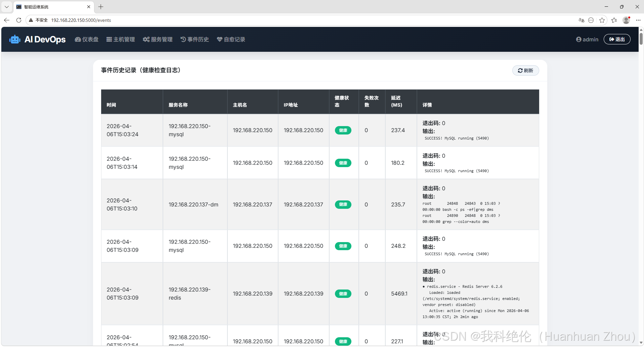Open browser settings and more menu
The width and height of the screenshot is (644, 347).
(x=638, y=20)
